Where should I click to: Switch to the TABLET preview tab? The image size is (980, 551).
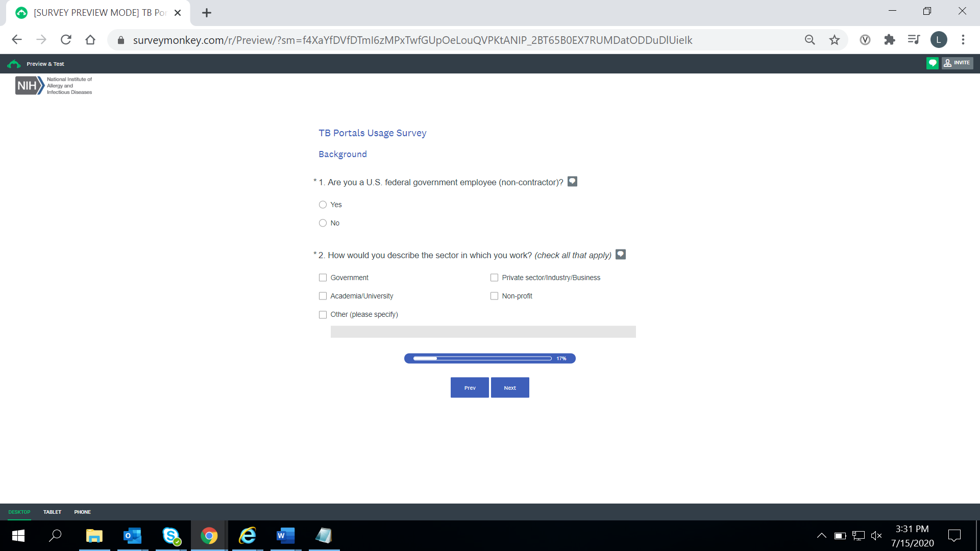pos(52,512)
